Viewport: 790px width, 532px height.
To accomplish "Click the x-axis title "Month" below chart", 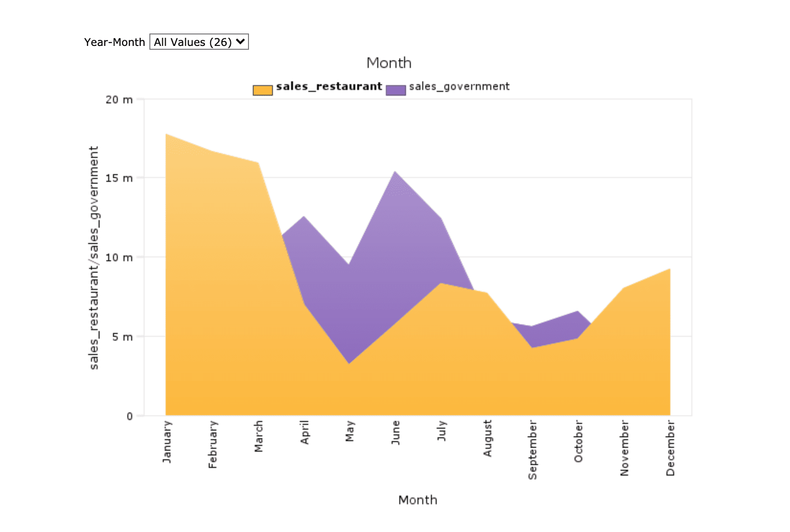I will point(418,500).
